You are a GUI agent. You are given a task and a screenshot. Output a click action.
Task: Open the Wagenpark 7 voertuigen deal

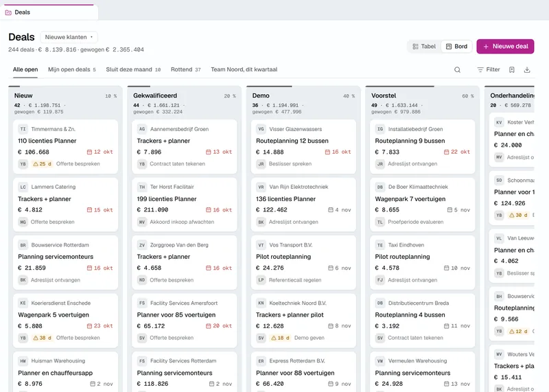tap(410, 199)
